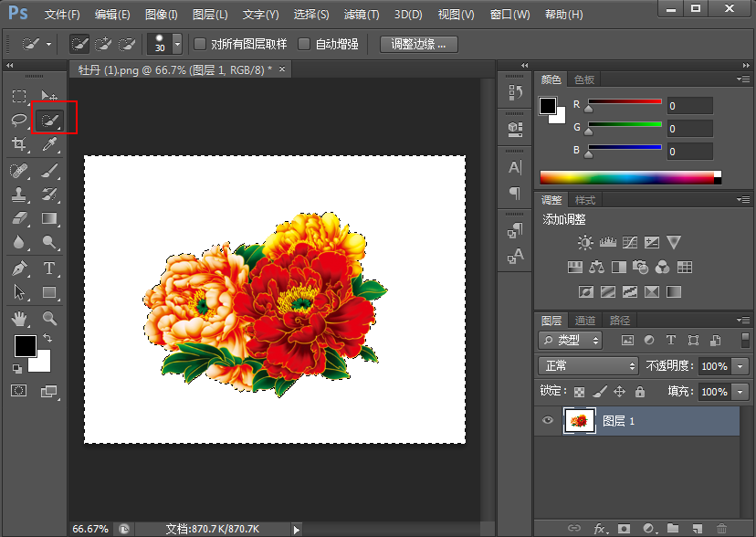The width and height of the screenshot is (756, 537).
Task: Select the History Brush tool
Action: [48, 195]
